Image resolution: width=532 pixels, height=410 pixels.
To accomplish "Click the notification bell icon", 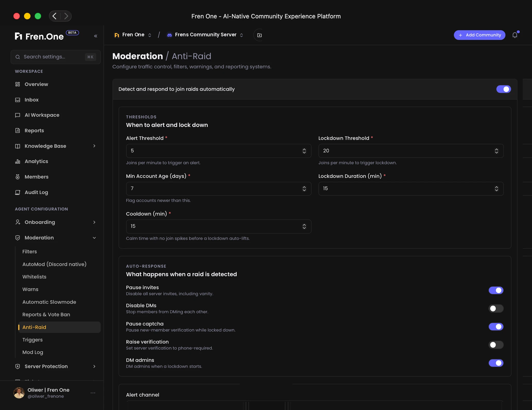I will point(515,35).
